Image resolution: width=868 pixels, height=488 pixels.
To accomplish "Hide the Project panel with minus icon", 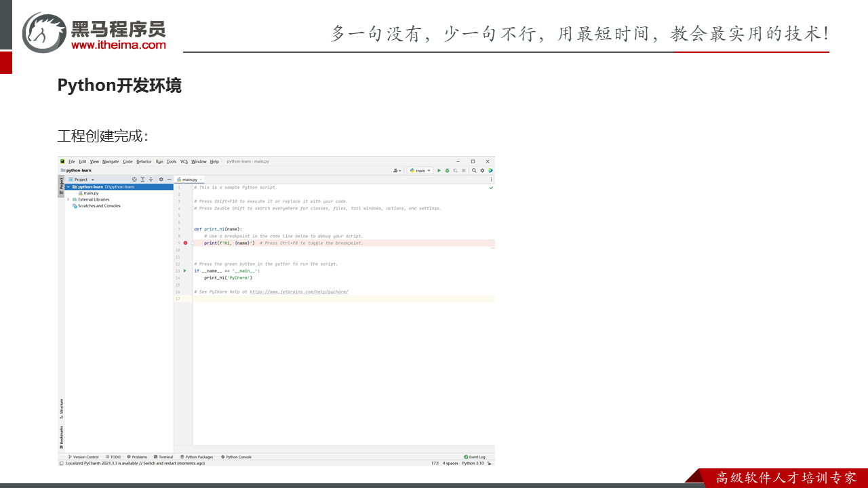I will pos(169,180).
